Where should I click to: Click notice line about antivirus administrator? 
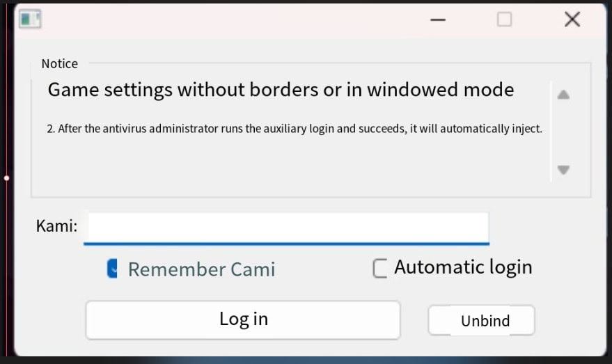click(x=294, y=129)
